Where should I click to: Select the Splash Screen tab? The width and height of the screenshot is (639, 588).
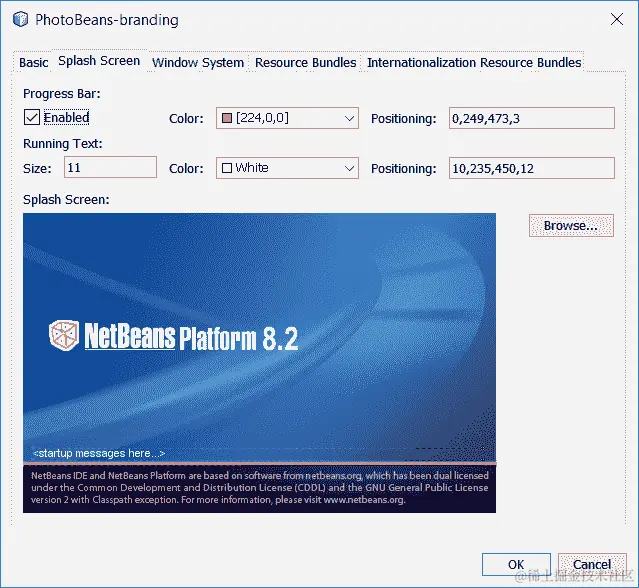coord(99,61)
